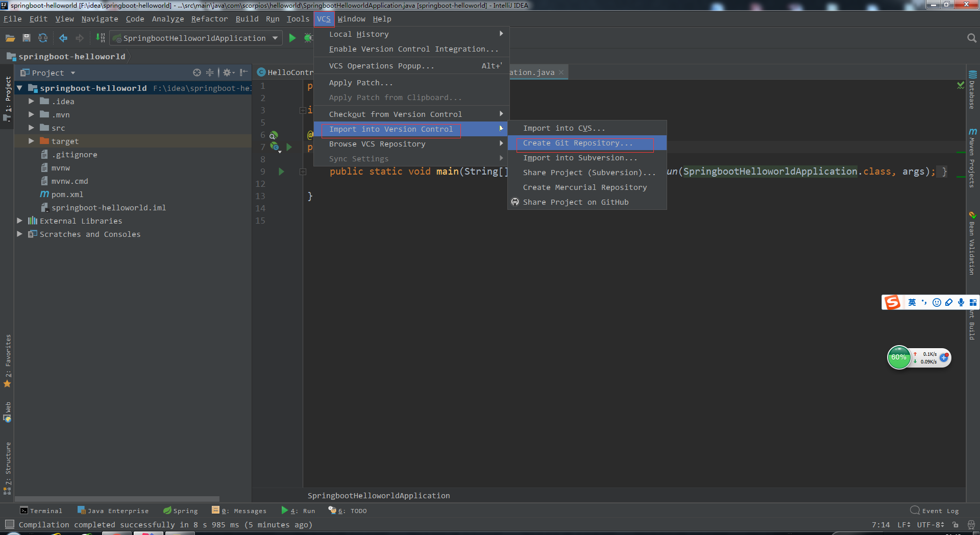The height and width of the screenshot is (535, 980).
Task: Click Collapse All icon in Project panel
Action: tap(210, 72)
